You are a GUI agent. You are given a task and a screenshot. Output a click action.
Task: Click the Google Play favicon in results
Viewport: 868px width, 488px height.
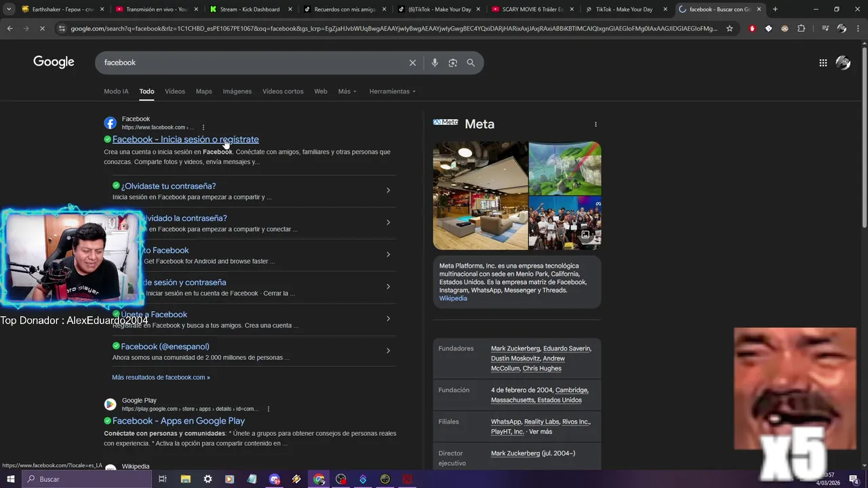click(x=110, y=405)
